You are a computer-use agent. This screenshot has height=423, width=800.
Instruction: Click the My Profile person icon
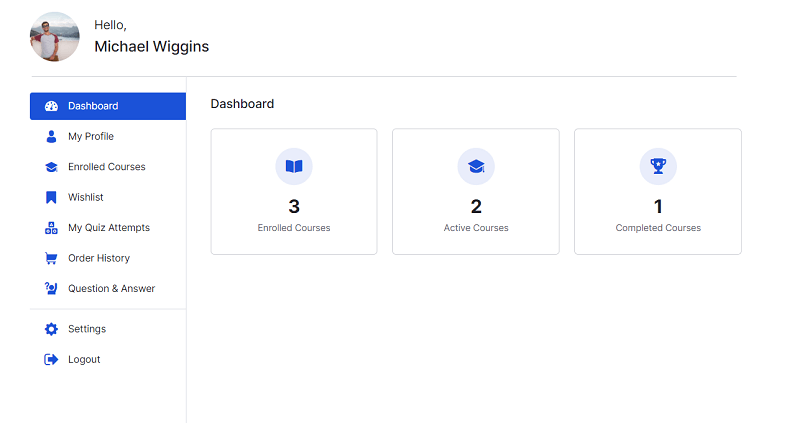tap(51, 136)
